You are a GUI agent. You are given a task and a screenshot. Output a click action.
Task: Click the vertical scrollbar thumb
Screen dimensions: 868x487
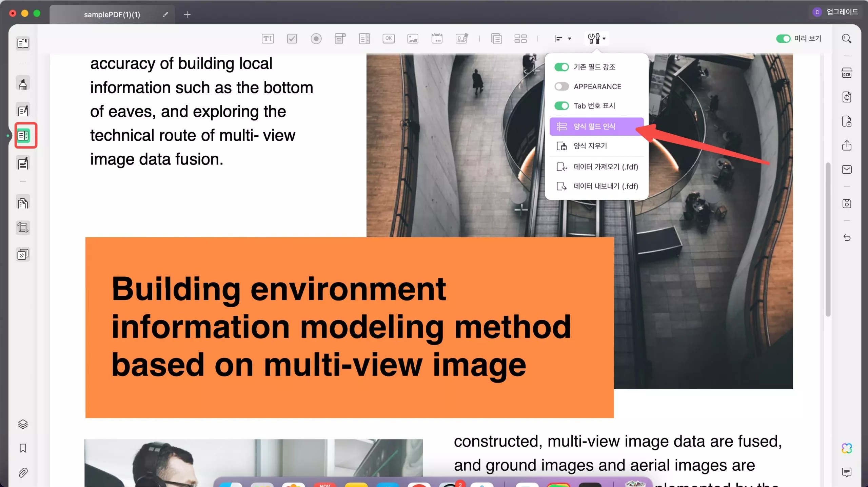tap(828, 239)
